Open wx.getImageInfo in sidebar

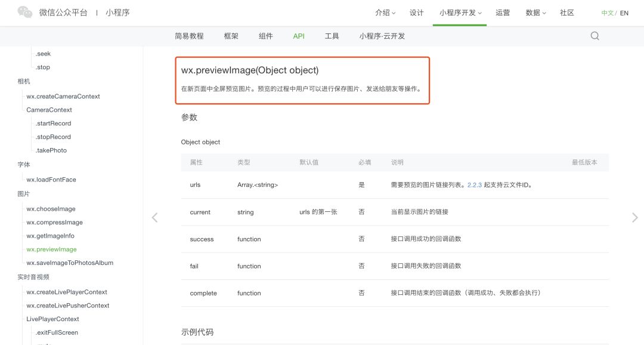pos(51,236)
